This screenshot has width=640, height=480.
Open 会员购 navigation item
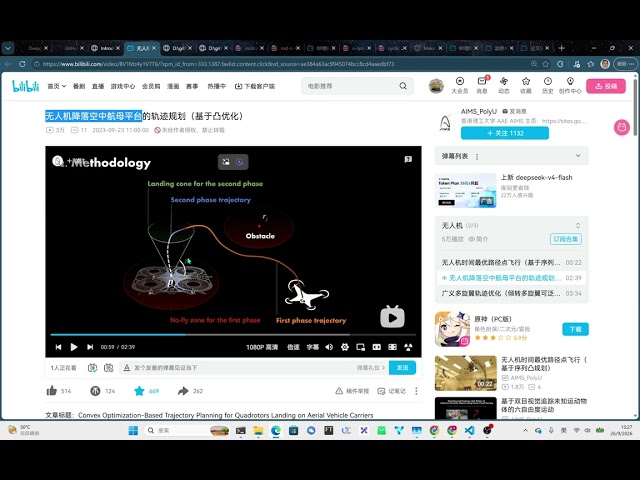coord(151,86)
